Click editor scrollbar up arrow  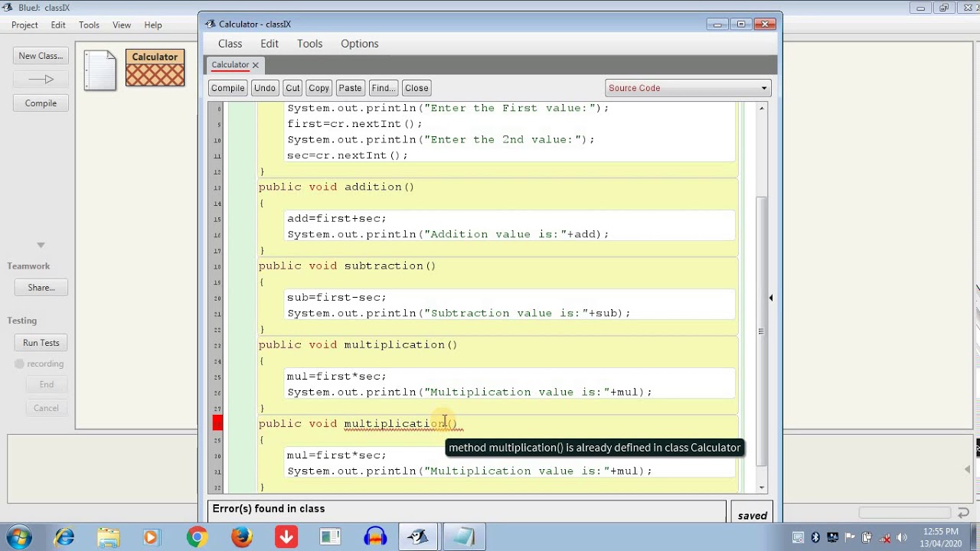(x=762, y=109)
